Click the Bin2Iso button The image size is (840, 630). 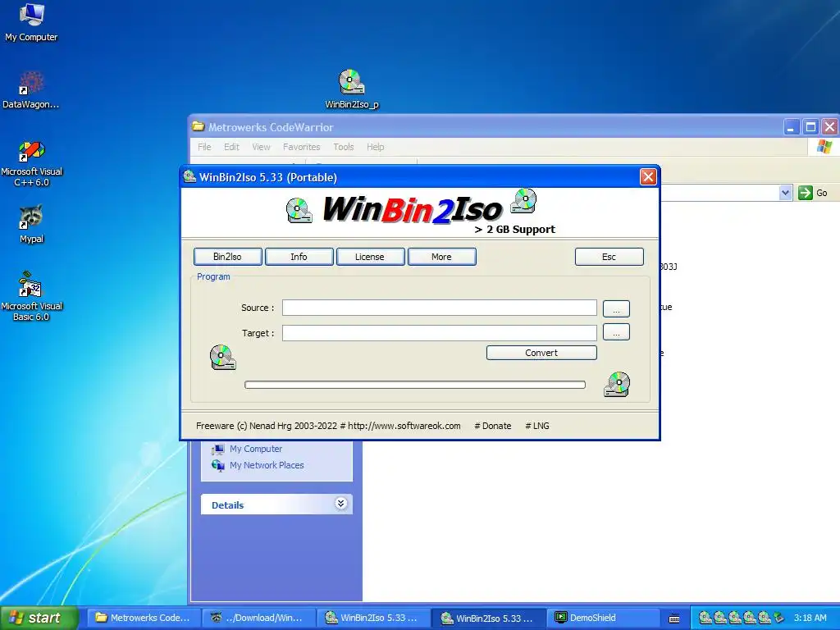tap(228, 257)
